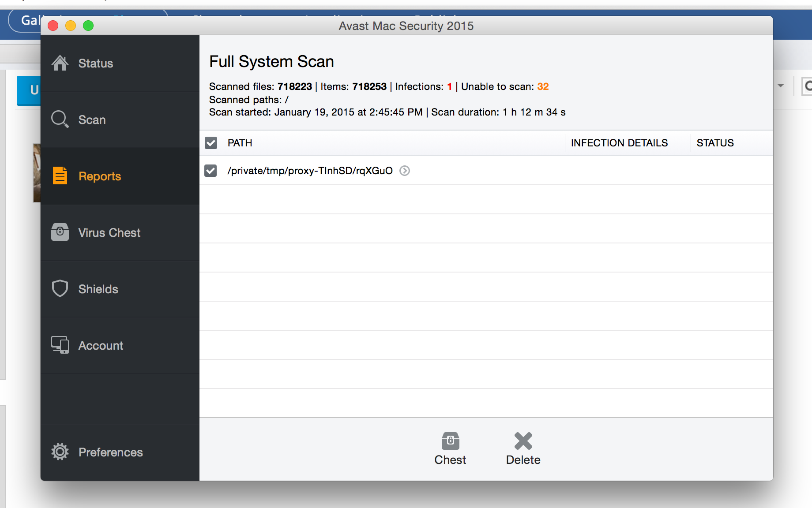
Task: Toggle the select-all checkbox in PATH header
Action: pyautogui.click(x=211, y=143)
